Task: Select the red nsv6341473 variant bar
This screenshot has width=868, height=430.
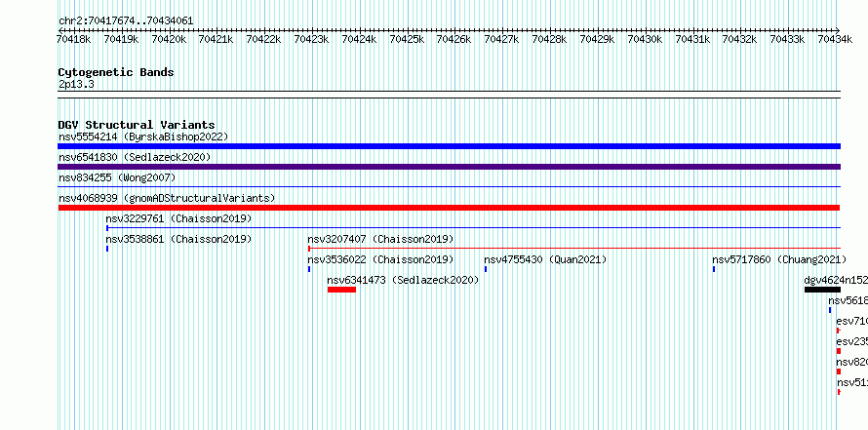Action: coord(341,290)
